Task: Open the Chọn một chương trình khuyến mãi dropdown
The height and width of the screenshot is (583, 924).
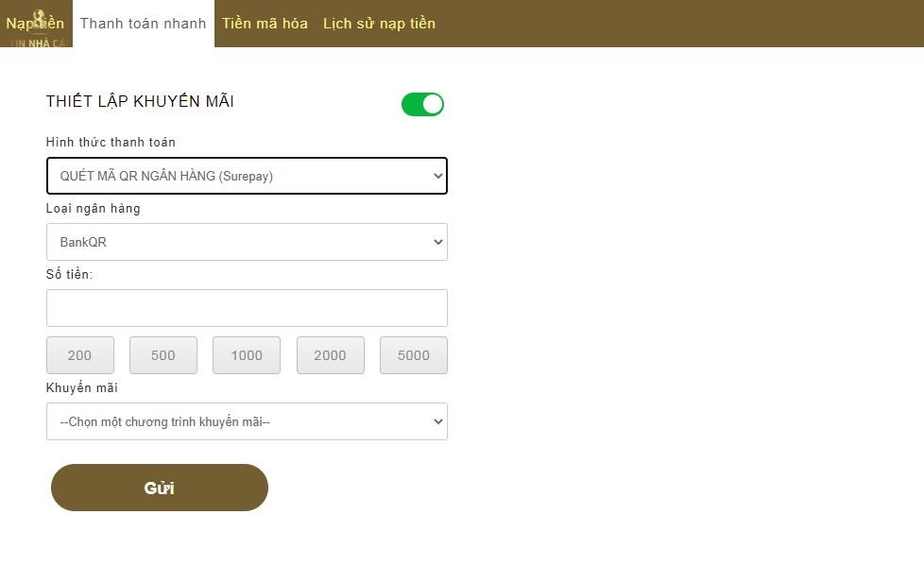Action: (x=247, y=421)
